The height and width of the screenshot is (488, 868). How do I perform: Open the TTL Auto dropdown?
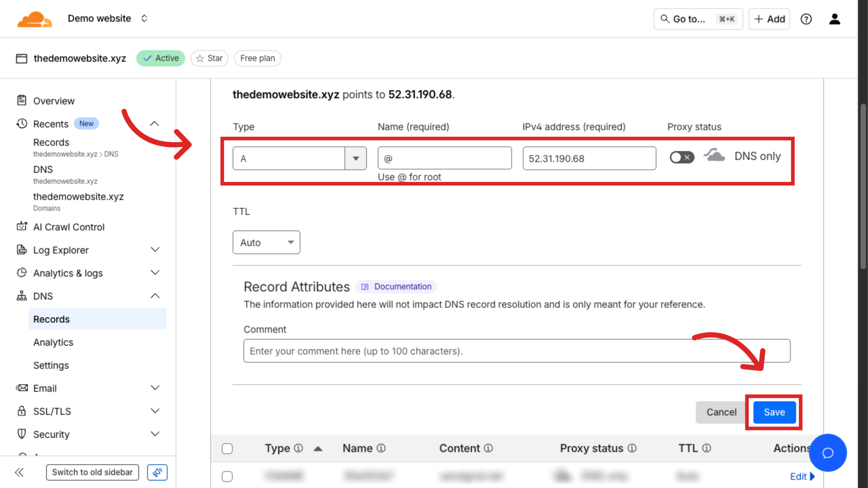click(x=266, y=243)
